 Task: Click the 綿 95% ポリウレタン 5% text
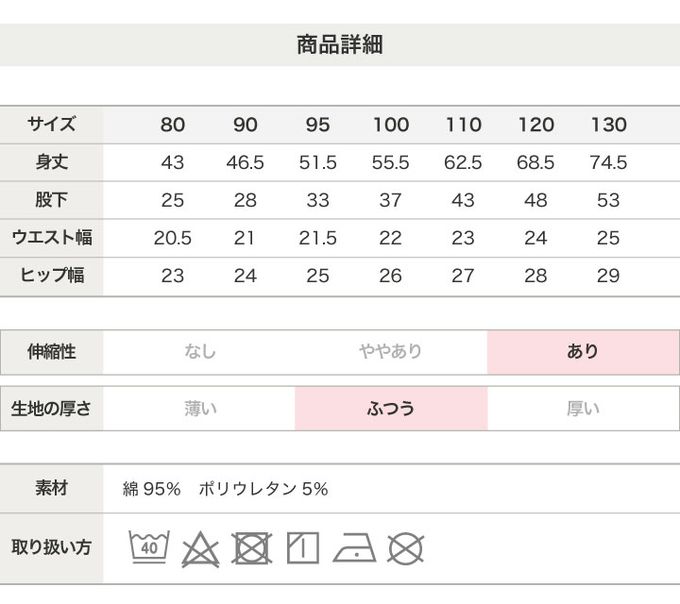pos(225,489)
